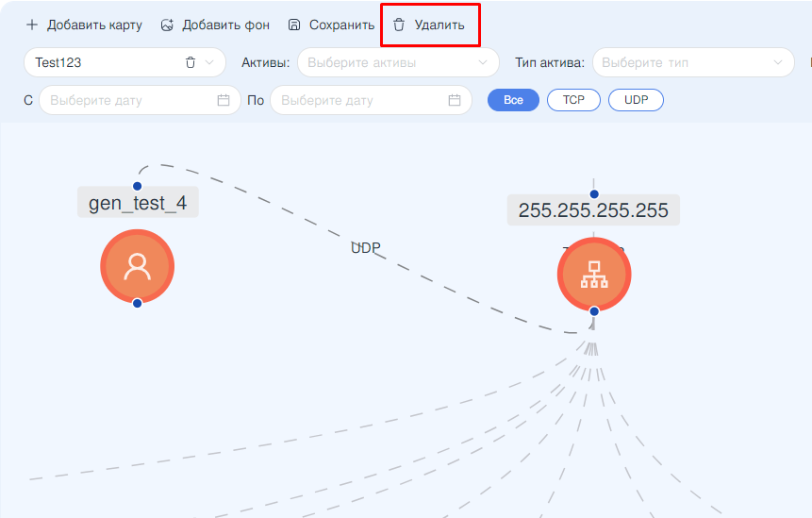
Task: Click the gen_test_4 node label
Action: coord(138,203)
